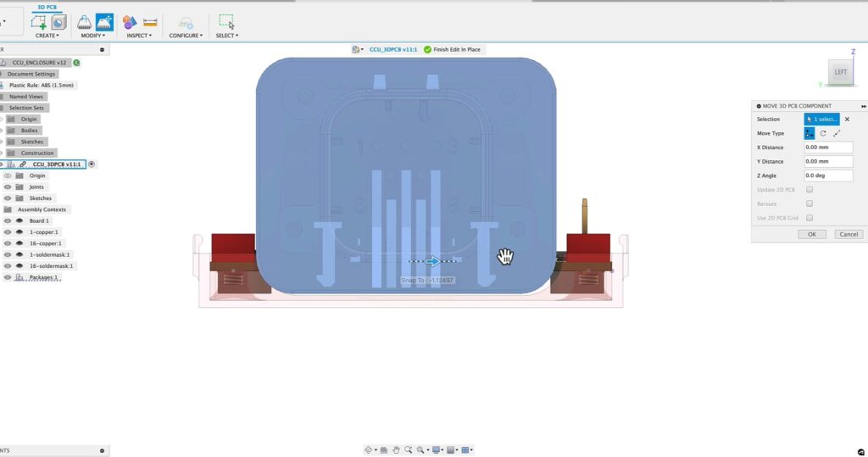The width and height of the screenshot is (868, 457).
Task: Collapse the Move 3D PCB Component dialog header
Action: 759,106
